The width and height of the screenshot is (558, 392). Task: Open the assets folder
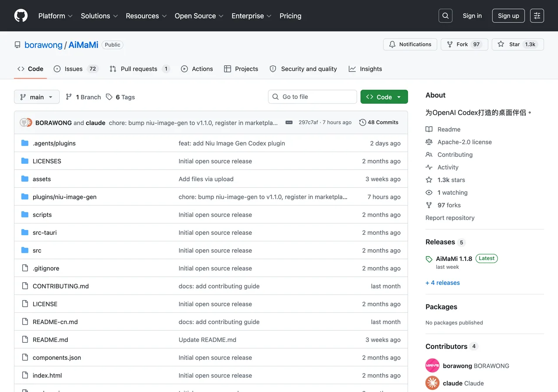click(x=42, y=179)
